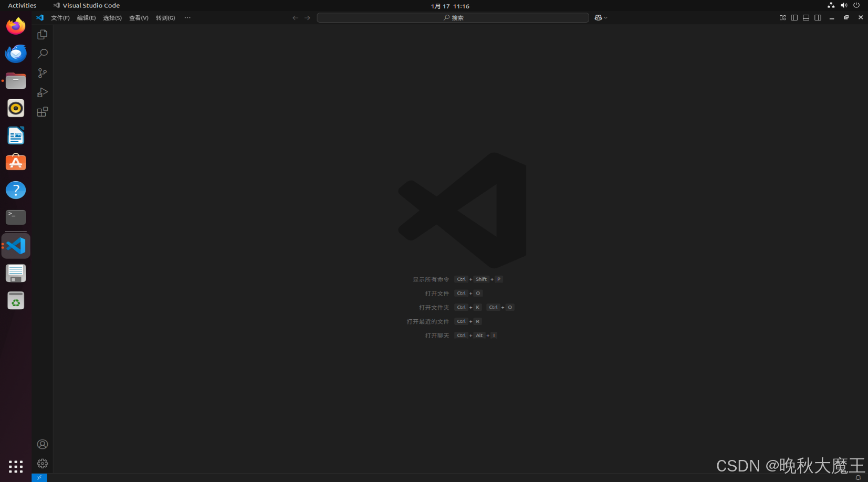Viewport: 868px width, 482px height.
Task: Open the 编辑(E) menu
Action: tap(86, 18)
